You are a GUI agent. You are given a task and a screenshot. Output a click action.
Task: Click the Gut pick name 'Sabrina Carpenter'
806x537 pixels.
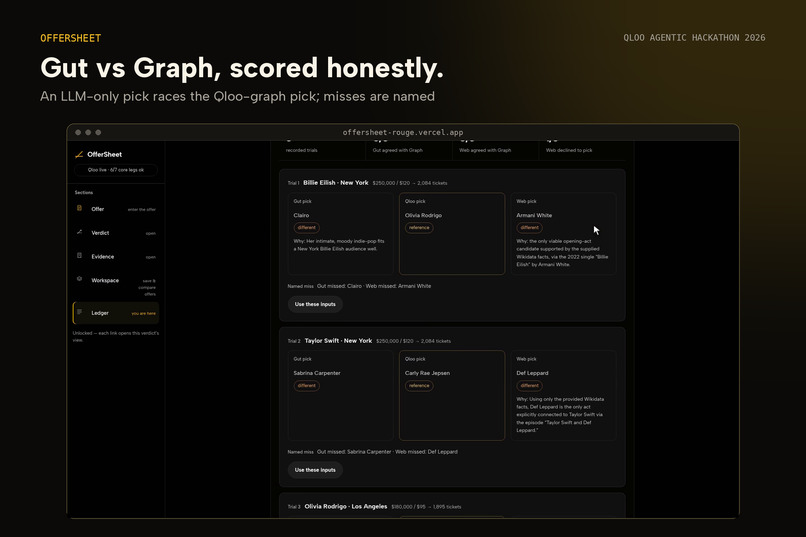tap(317, 373)
